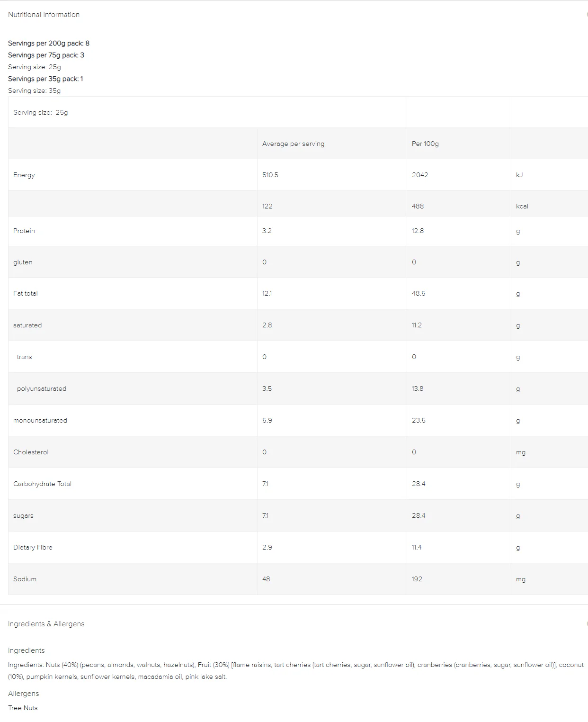588x722 pixels.
Task: Click the Protein row label
Action: point(24,231)
